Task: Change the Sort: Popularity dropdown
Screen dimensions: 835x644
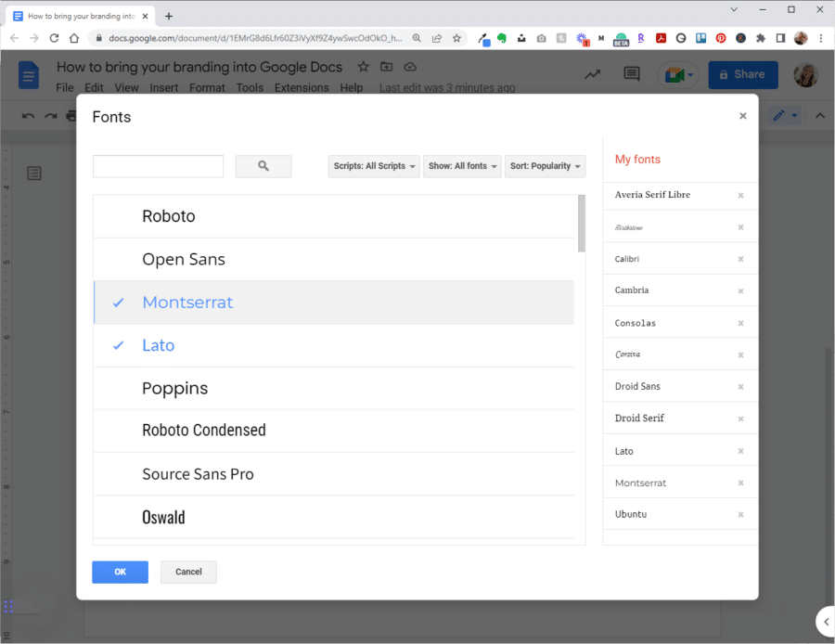Action: coord(545,166)
